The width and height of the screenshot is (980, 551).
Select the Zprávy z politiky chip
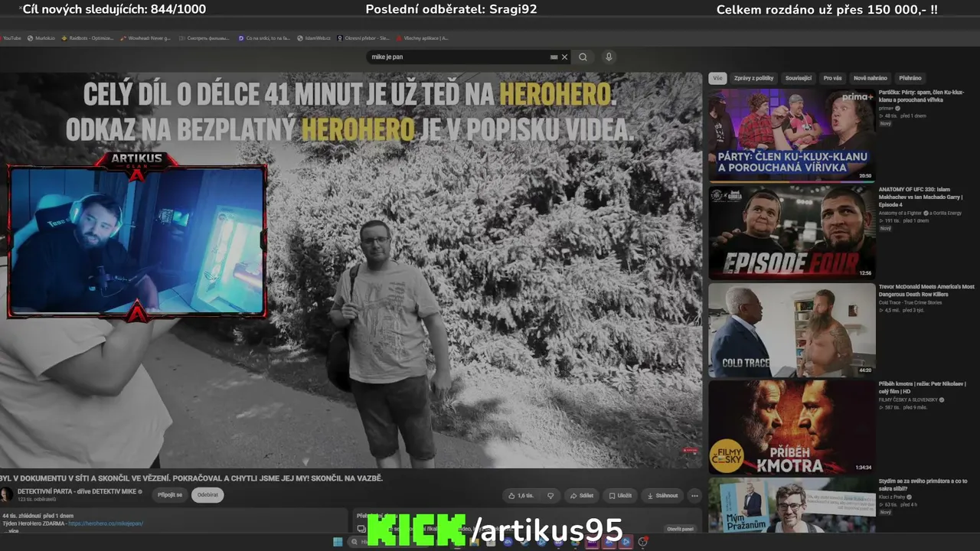click(754, 78)
